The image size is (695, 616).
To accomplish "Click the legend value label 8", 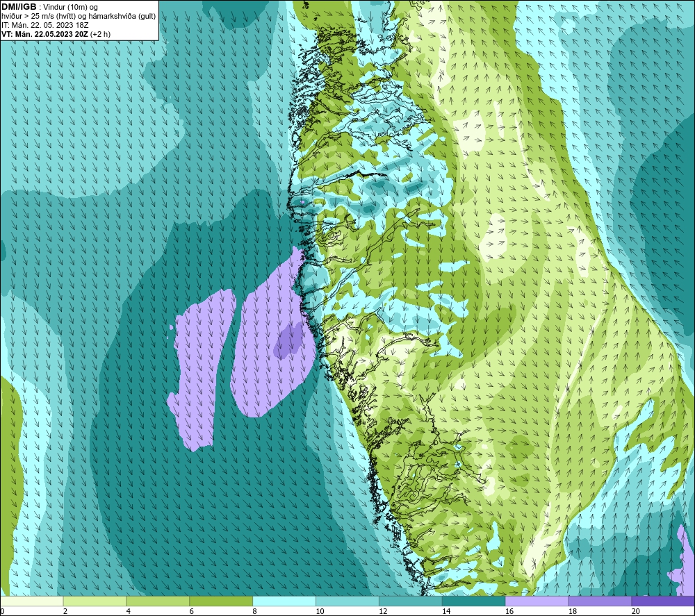I will pyautogui.click(x=254, y=612).
